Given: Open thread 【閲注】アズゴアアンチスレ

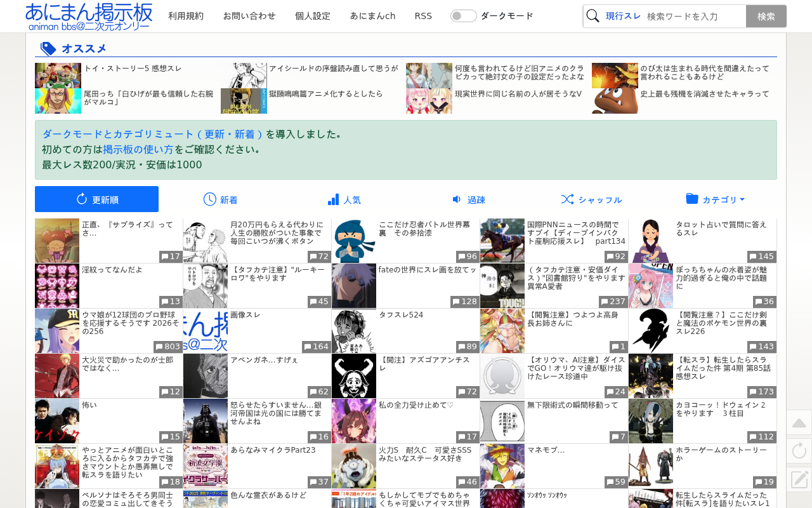Looking at the screenshot, I should 424,364.
